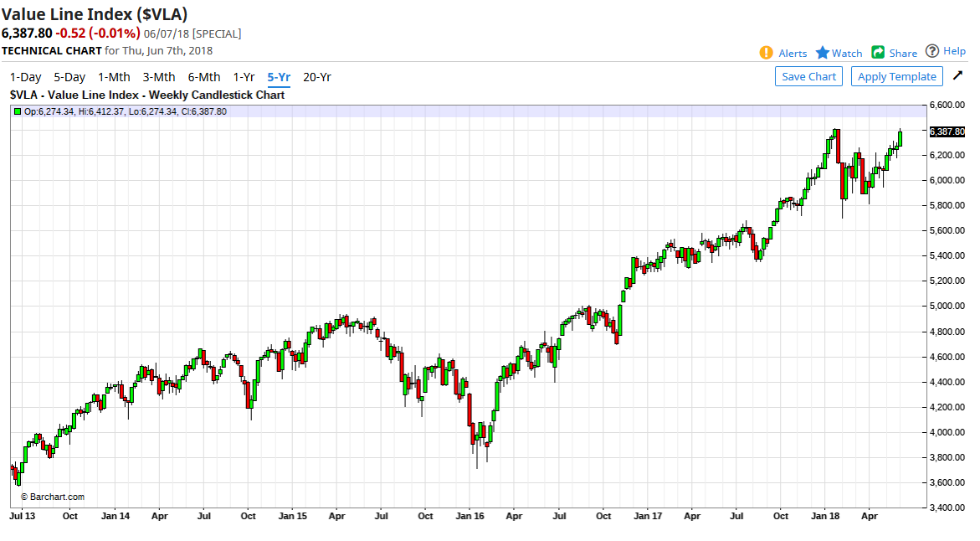
Task: Select the active 5-Yr period
Action: (x=279, y=77)
